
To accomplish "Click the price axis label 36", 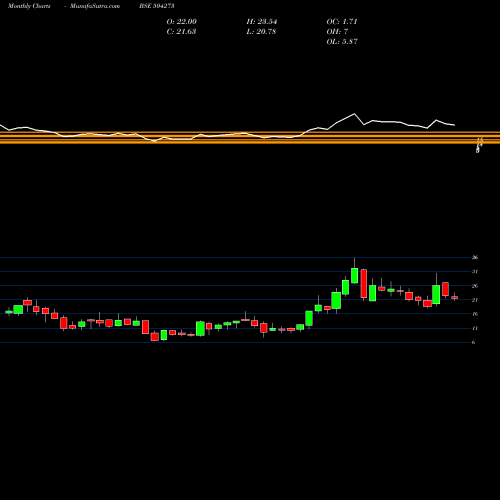I will [475, 257].
